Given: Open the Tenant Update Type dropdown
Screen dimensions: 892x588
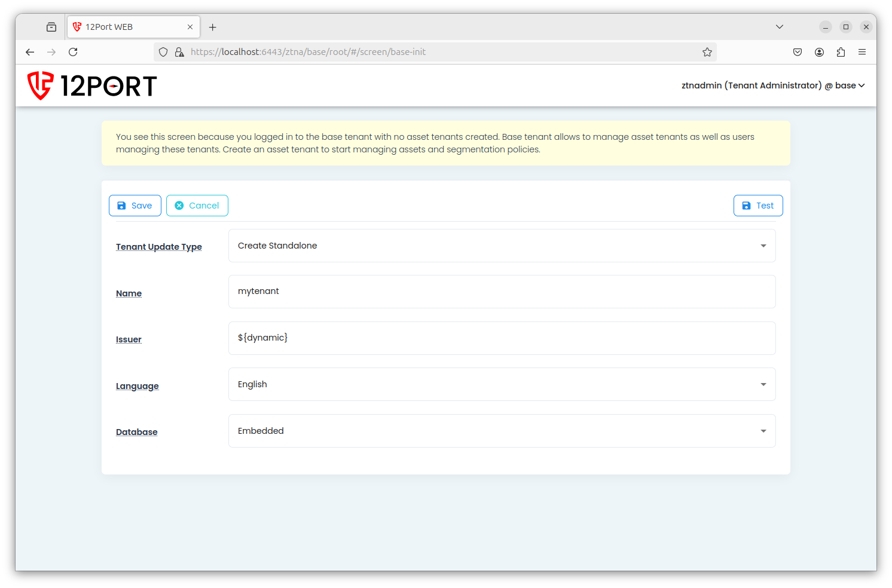Looking at the screenshot, I should (x=502, y=246).
